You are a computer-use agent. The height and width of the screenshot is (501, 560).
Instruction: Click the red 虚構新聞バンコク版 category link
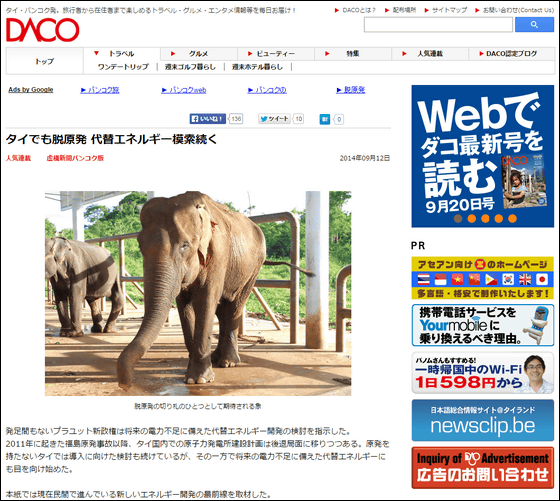75,158
